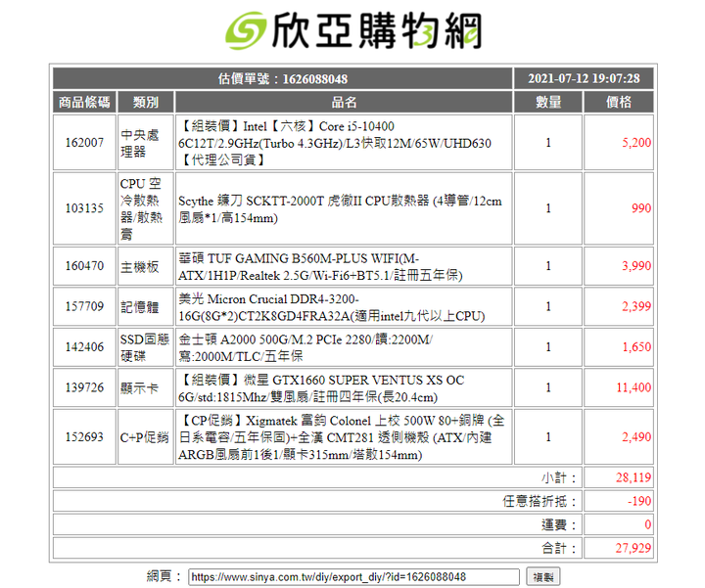
Task: Click barcode 162007
Action: 84,143
